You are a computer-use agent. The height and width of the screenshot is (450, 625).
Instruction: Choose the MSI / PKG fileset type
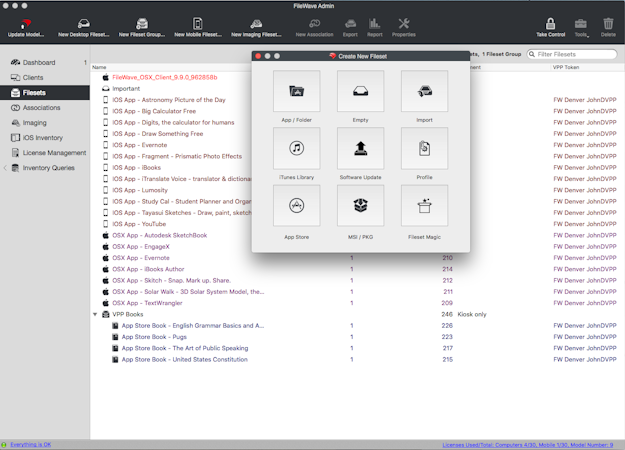coord(361,206)
